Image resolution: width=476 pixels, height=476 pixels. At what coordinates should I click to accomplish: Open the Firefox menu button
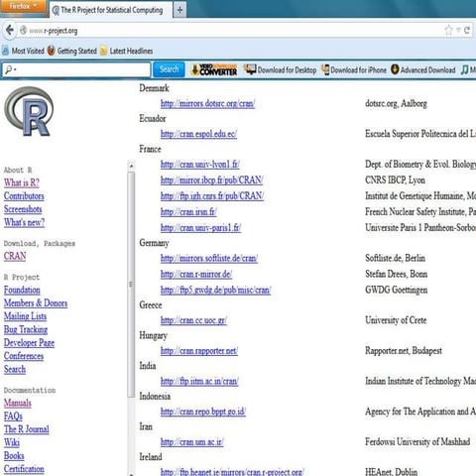(23, 7)
